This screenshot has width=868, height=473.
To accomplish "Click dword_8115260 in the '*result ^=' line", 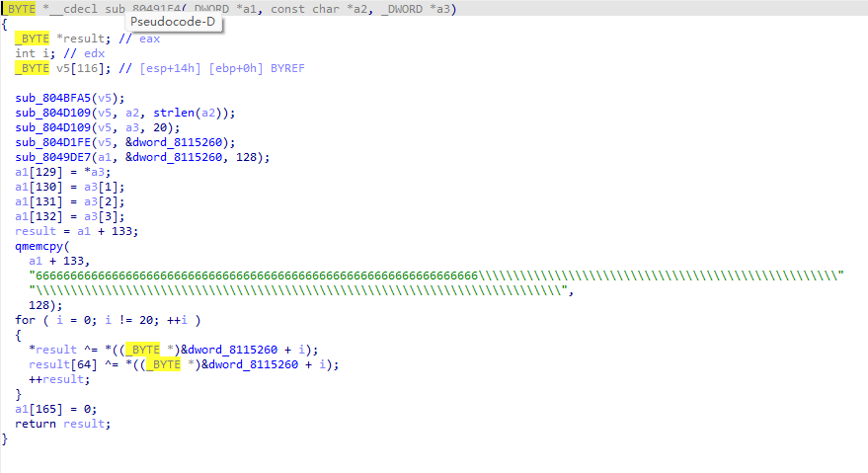I will click(x=232, y=350).
